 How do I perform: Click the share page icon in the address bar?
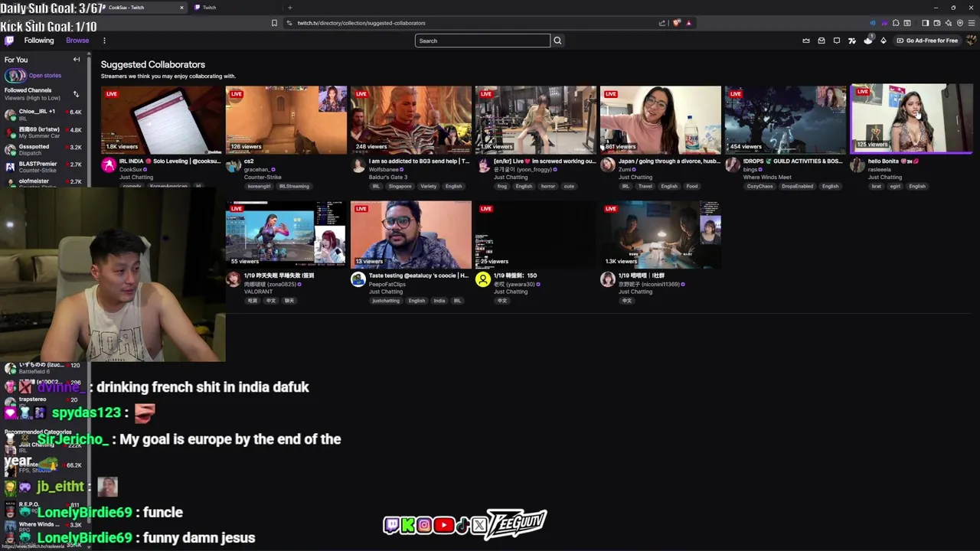coord(662,23)
